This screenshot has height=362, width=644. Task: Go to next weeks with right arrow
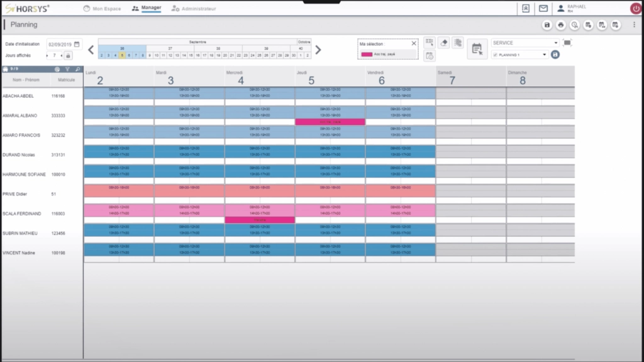click(318, 50)
